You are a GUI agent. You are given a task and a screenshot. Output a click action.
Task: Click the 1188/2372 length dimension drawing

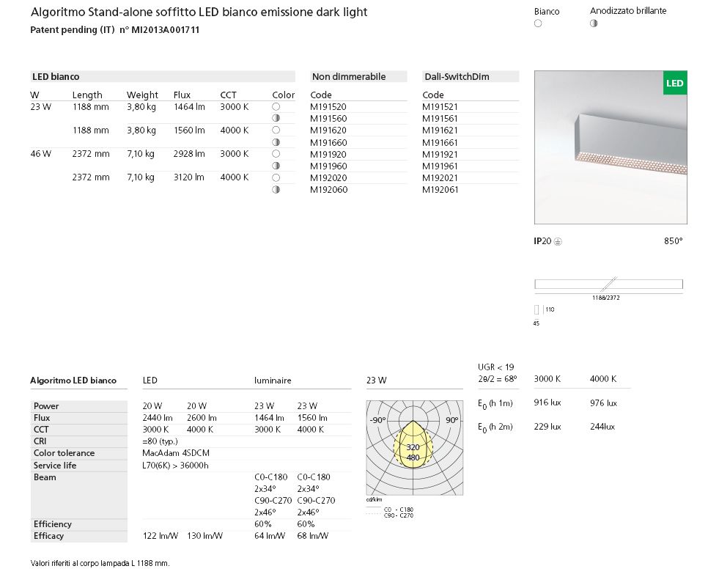point(608,284)
